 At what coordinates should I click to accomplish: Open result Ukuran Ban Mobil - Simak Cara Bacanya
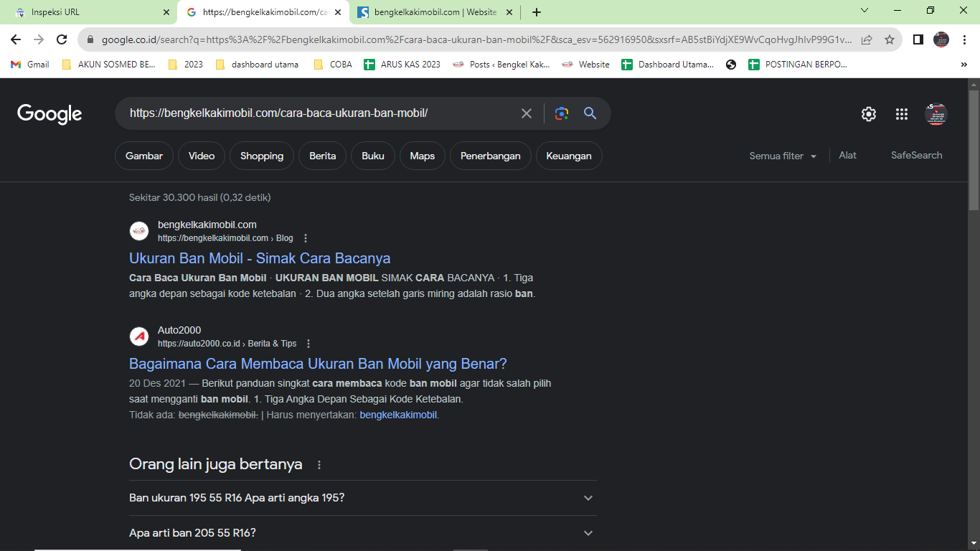tap(260, 258)
